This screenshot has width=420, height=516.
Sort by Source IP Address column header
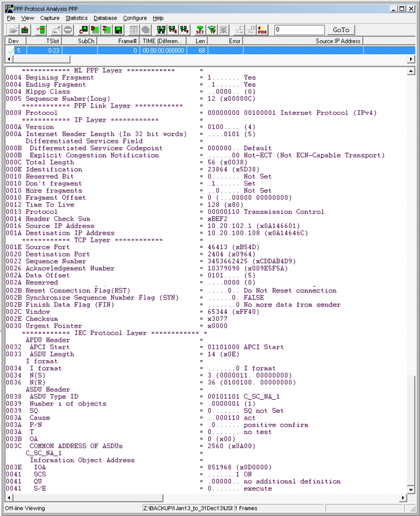coord(337,41)
